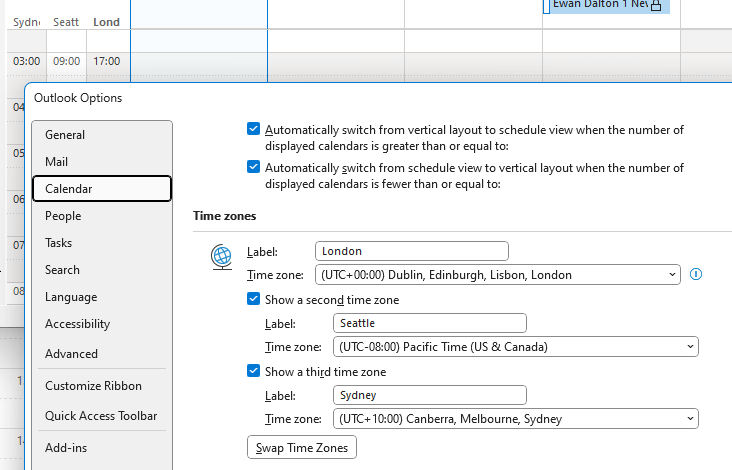This screenshot has height=470, width=732.
Task: Uncheck automatic switch to vertical layout checkbox
Action: 253,167
